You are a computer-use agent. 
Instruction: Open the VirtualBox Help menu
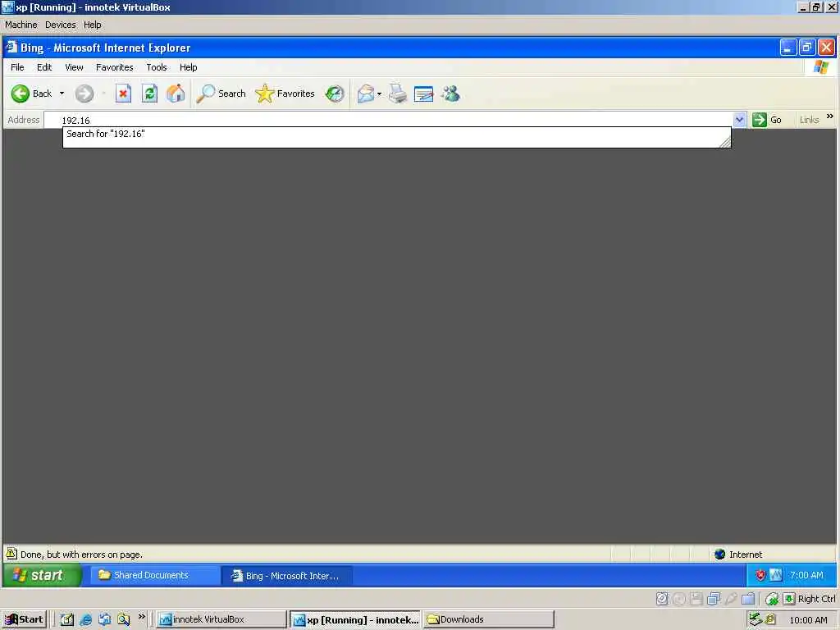tap(92, 25)
